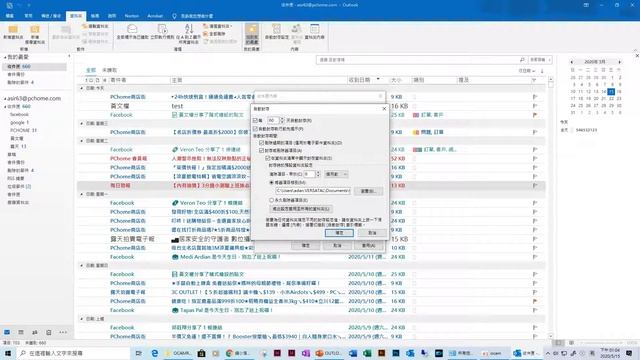Click the Browse button beside archive path
This screenshot has height=360, width=640.
pyautogui.click(x=368, y=191)
